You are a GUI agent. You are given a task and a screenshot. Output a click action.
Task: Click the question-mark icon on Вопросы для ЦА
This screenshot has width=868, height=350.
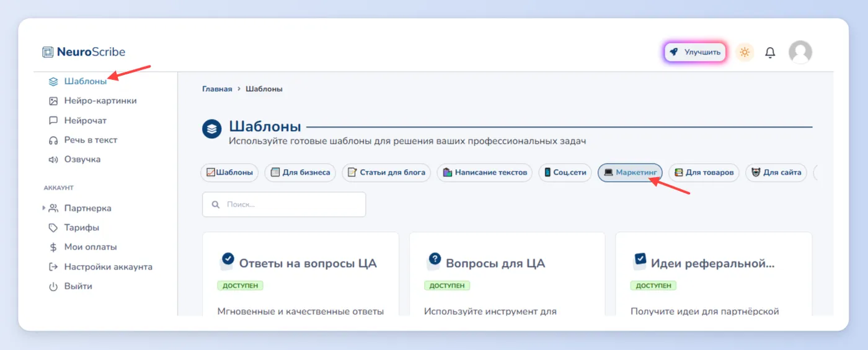point(433,260)
